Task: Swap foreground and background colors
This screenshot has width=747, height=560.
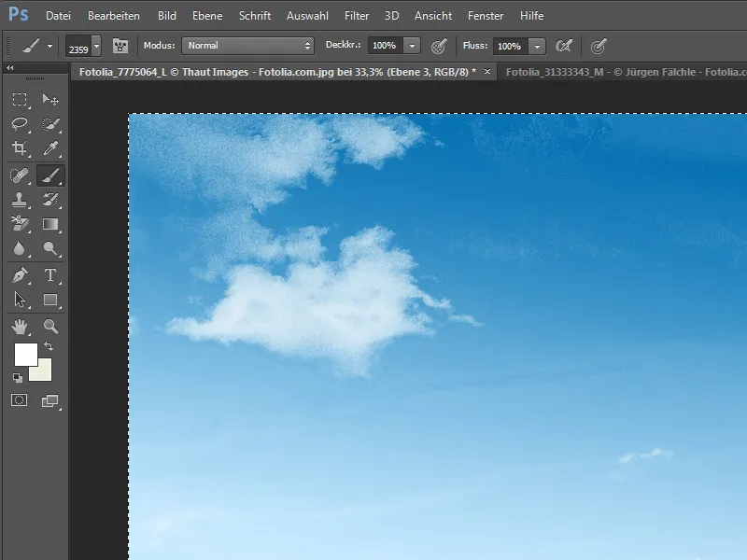Action: point(49,346)
